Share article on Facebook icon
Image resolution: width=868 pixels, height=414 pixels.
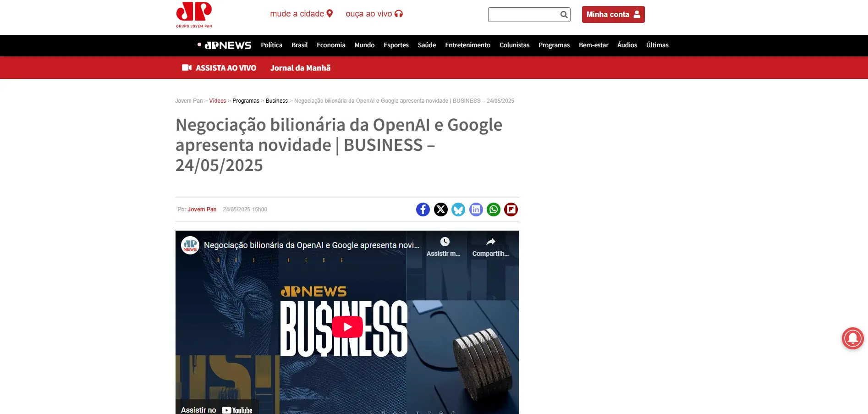coord(423,210)
